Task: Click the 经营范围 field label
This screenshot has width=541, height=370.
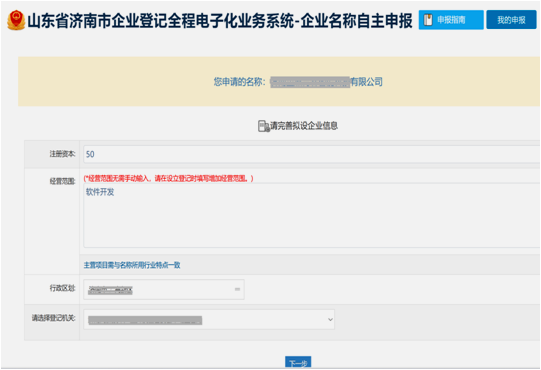Action: coord(62,181)
